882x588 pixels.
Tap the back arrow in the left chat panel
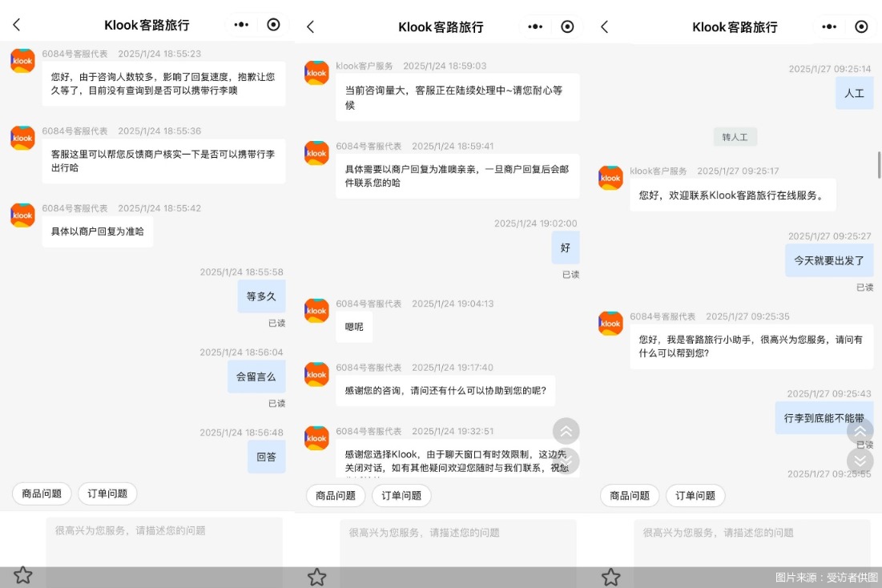(x=17, y=25)
